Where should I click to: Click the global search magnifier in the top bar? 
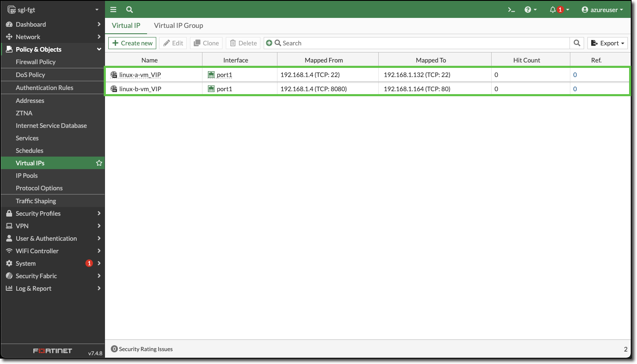(129, 9)
